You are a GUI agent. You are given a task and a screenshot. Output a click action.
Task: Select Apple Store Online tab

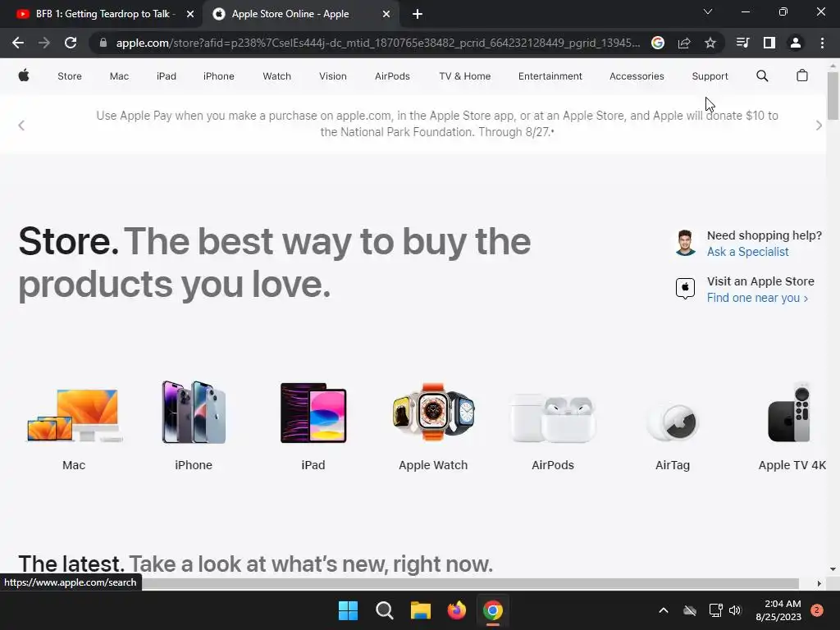point(302,15)
